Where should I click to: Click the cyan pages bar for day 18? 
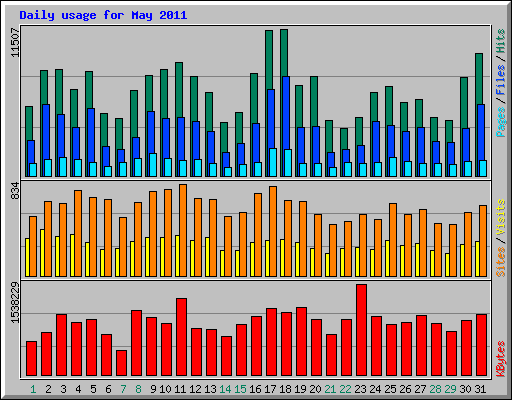click(x=288, y=163)
